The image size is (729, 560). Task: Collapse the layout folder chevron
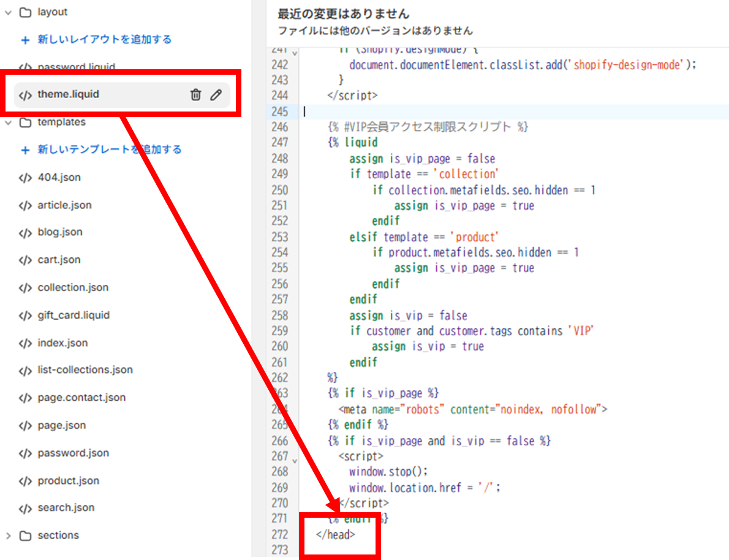[8, 12]
